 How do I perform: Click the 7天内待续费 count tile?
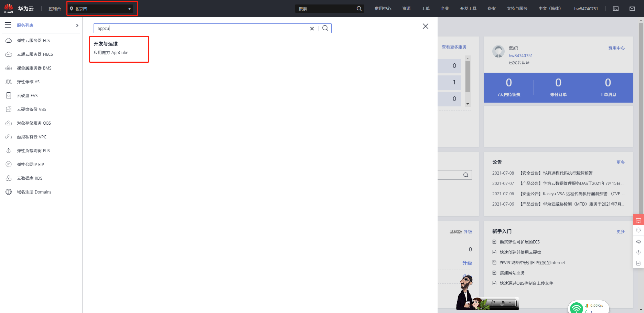point(509,87)
